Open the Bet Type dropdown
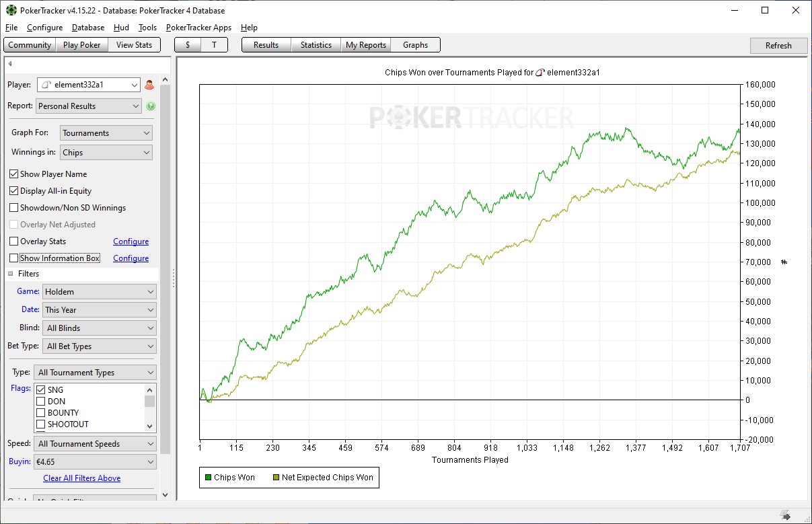812x524 pixels. click(x=100, y=346)
